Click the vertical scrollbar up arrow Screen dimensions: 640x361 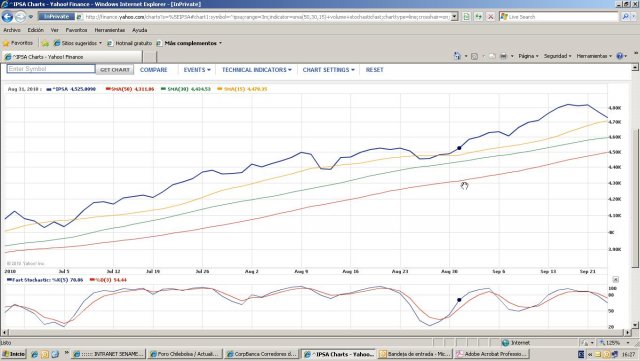pos(635,67)
